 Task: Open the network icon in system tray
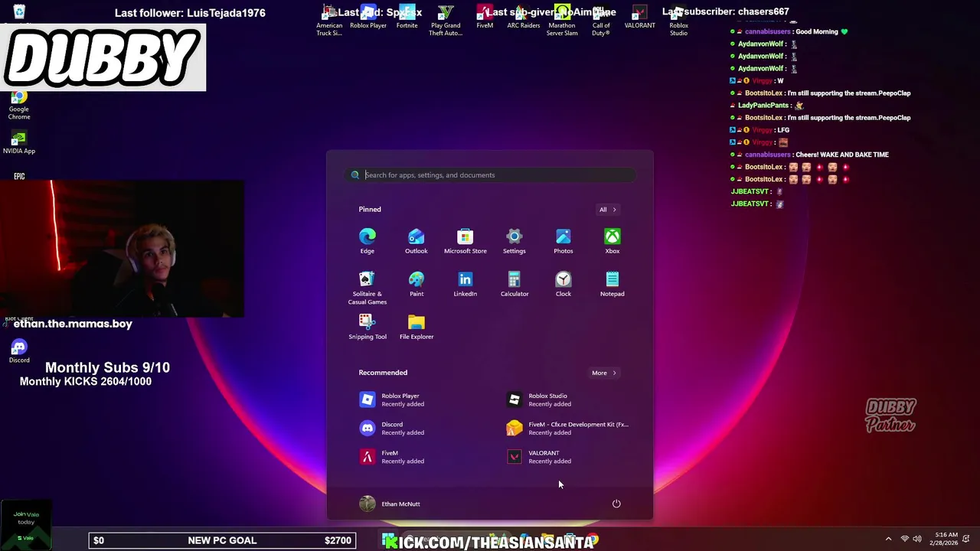tap(905, 540)
